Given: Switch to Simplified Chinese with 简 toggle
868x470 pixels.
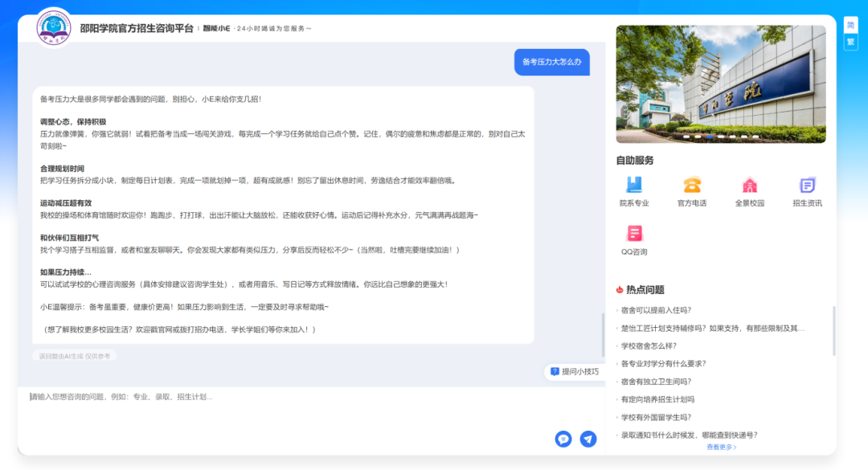Looking at the screenshot, I should pyautogui.click(x=850, y=25).
